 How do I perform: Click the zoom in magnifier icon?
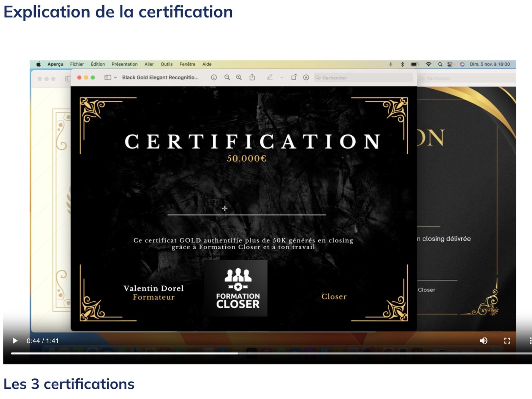point(239,78)
